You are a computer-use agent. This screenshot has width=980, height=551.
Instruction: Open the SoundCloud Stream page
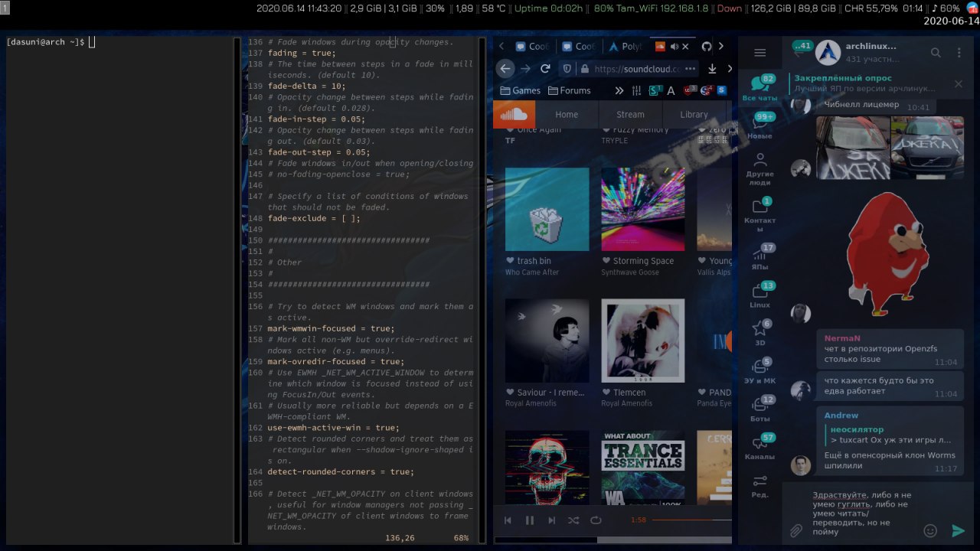coord(630,114)
